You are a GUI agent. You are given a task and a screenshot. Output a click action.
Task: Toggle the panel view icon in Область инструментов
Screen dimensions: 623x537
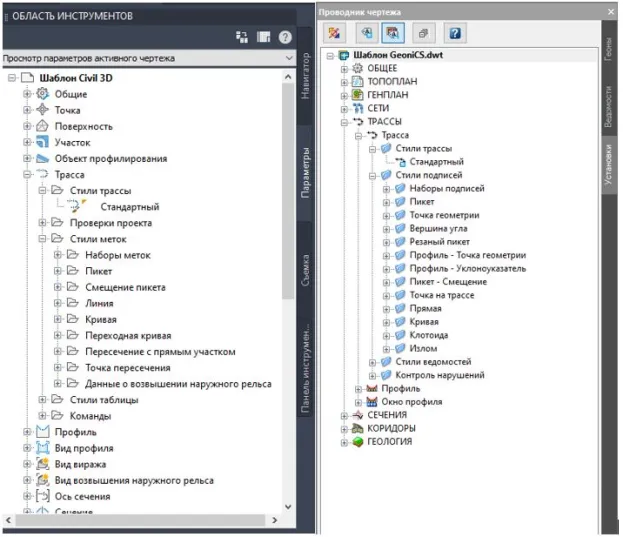click(x=263, y=37)
